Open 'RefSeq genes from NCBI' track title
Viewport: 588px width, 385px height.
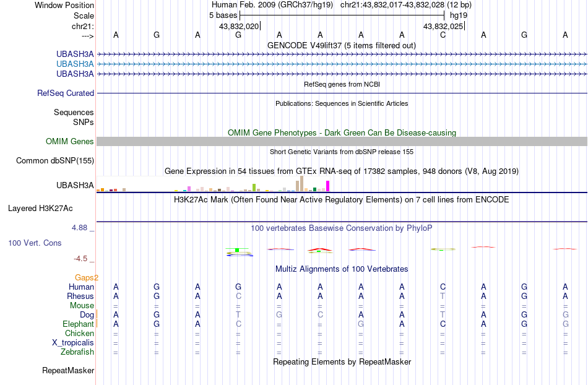click(x=342, y=84)
